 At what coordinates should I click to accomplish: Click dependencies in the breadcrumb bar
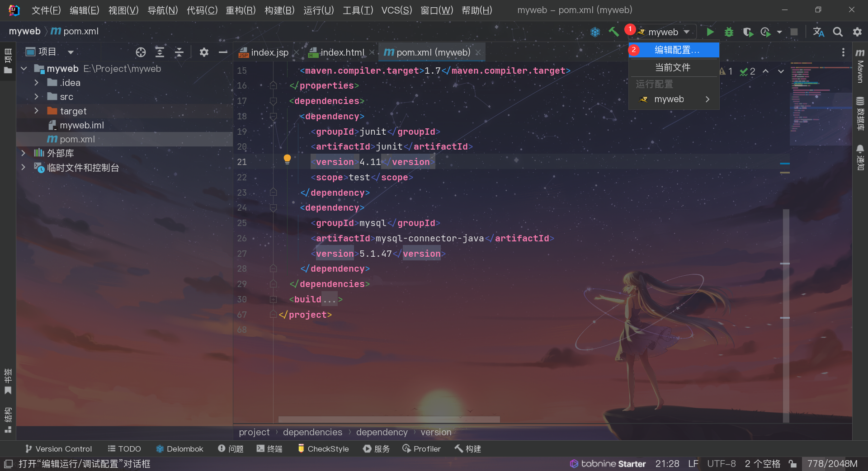click(x=312, y=432)
